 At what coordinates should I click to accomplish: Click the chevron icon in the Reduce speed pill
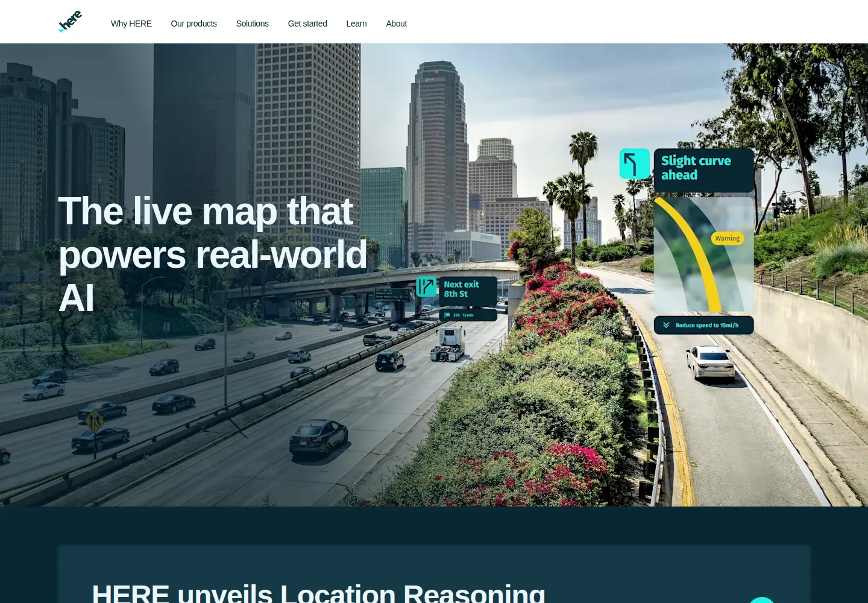pyautogui.click(x=666, y=325)
